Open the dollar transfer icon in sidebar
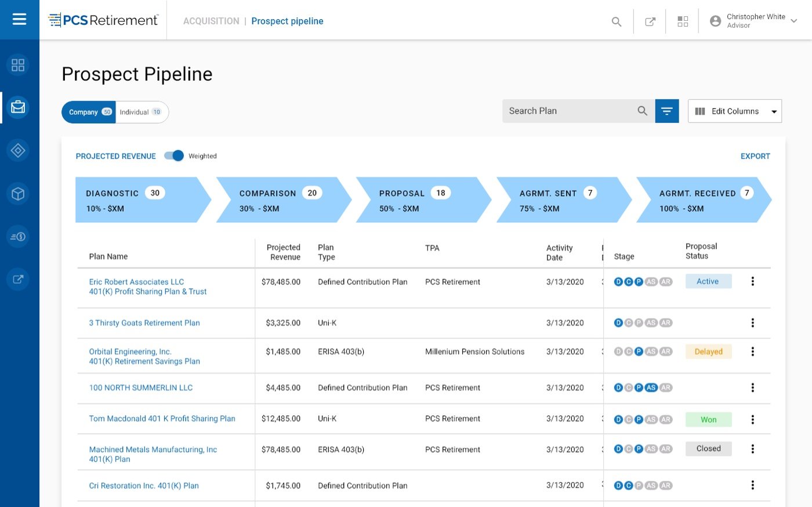812x507 pixels. (18, 237)
